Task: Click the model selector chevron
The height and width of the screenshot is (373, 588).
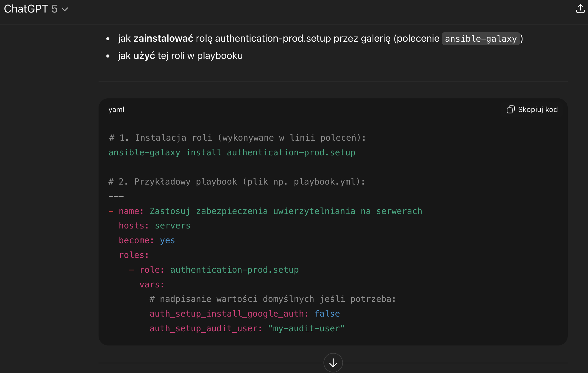Action: tap(65, 9)
